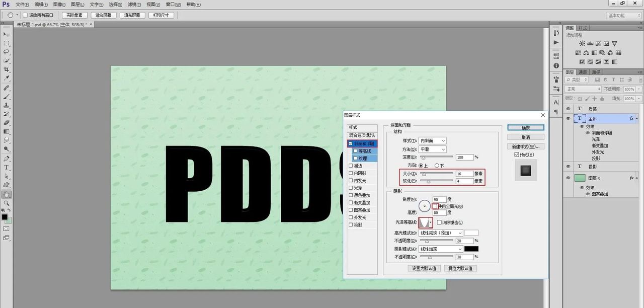Select the Horizontal Type tool
Screen dimensions: 644x308
tap(7, 167)
